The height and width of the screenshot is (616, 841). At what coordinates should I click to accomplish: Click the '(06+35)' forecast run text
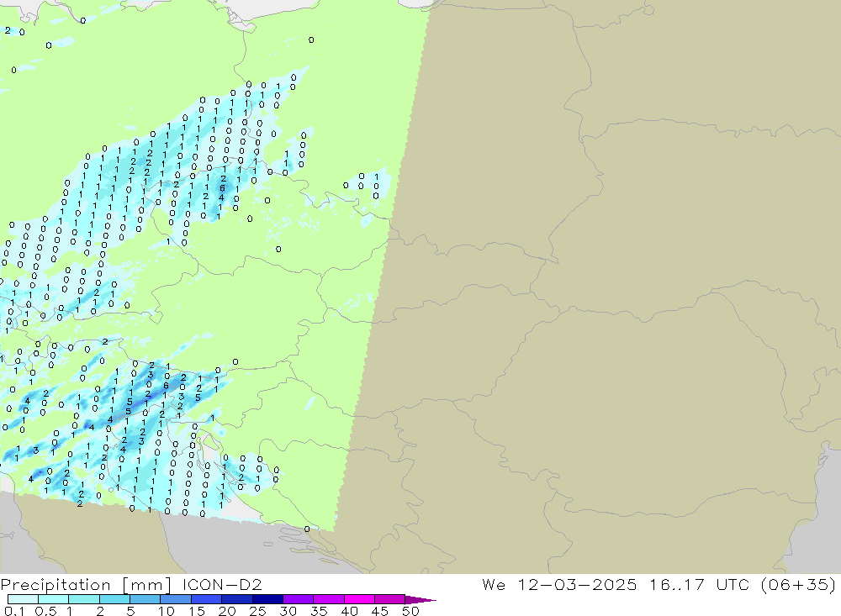pos(798,585)
